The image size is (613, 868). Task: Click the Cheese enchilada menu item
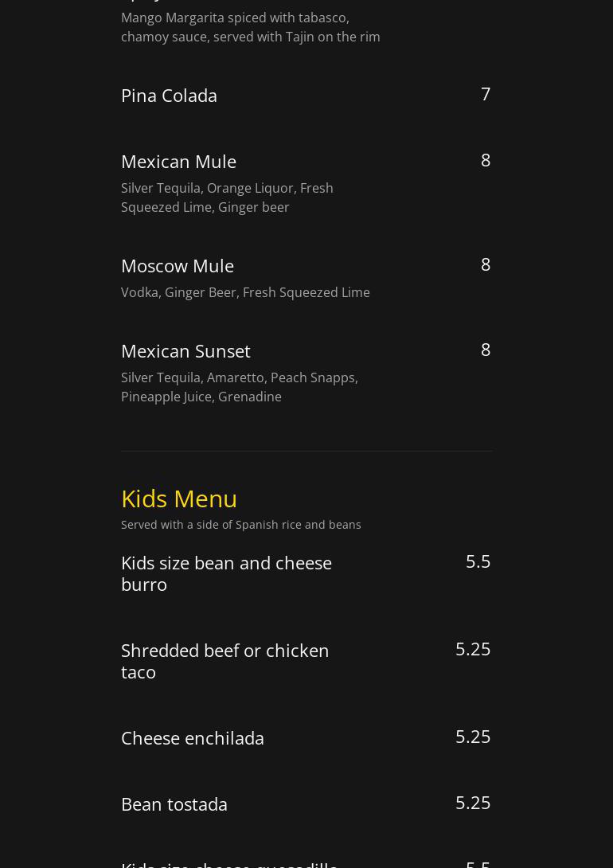193,738
